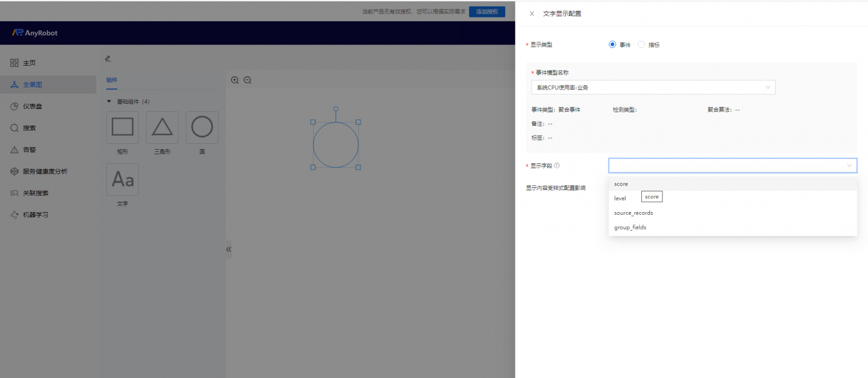This screenshot has height=378, width=868.
Task: Select the circle shape on canvas
Action: 336,145
